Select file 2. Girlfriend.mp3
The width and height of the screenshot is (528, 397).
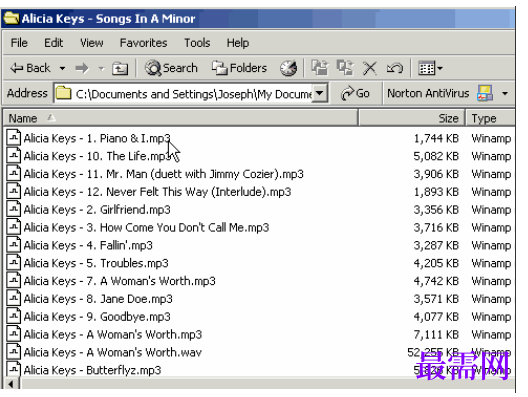(x=97, y=210)
